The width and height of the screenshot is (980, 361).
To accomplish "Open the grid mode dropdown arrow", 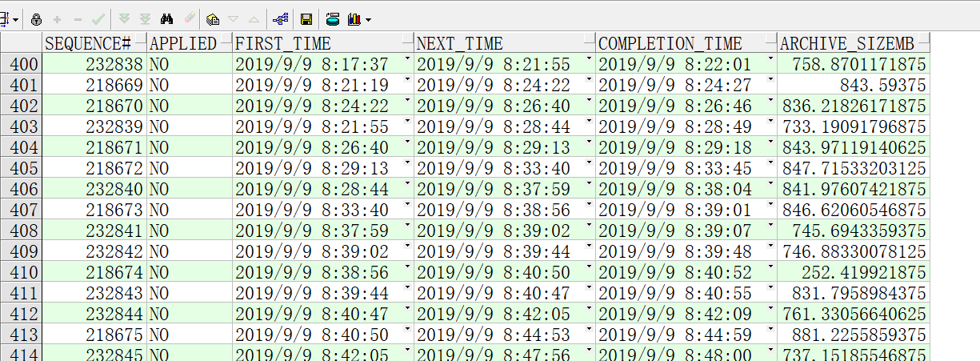I will tap(16, 19).
